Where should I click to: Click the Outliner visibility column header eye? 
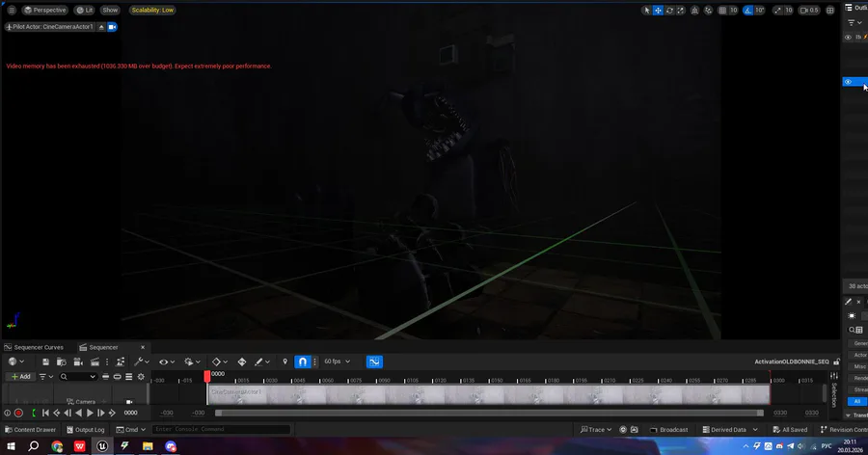(848, 37)
